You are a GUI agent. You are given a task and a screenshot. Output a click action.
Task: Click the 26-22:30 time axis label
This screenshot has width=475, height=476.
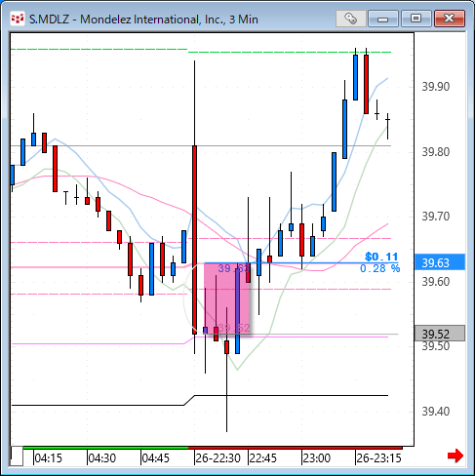[218, 458]
